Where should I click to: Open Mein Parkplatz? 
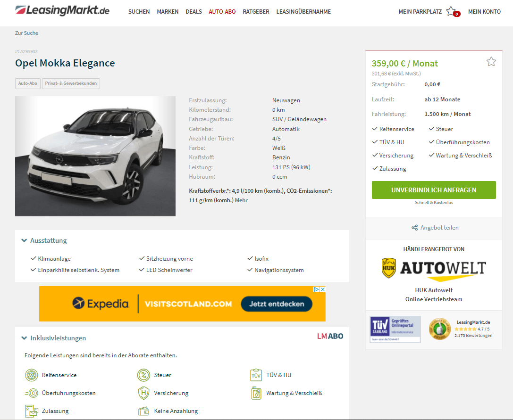[420, 12]
